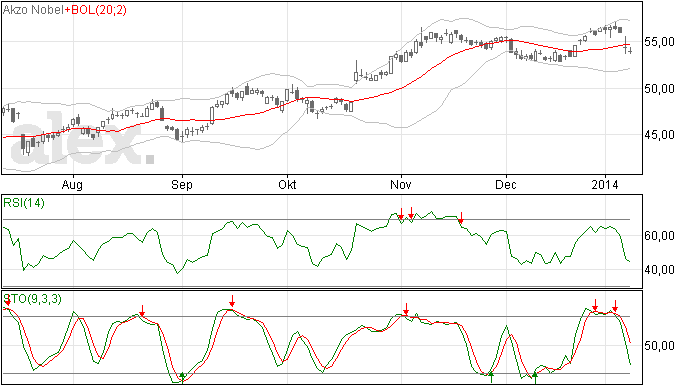Click the 60,00 value on RSI axis
Viewport: 690px width, 387px height.
[659, 236]
